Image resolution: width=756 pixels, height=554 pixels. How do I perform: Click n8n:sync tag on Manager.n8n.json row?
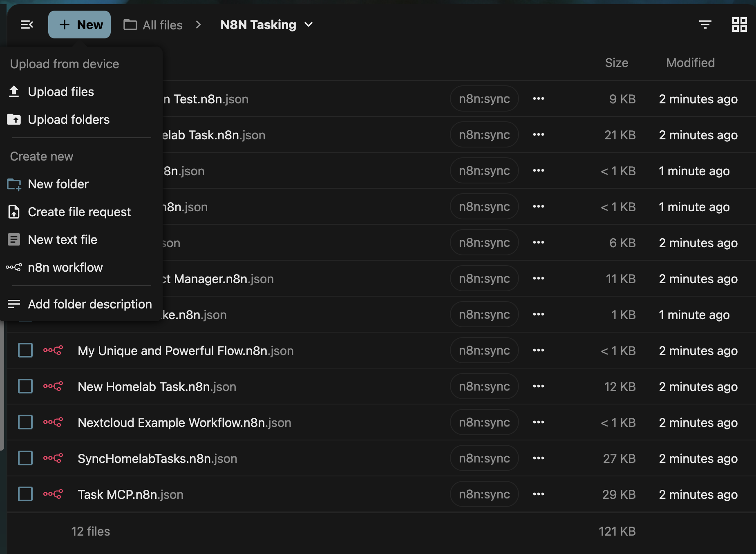(x=484, y=278)
